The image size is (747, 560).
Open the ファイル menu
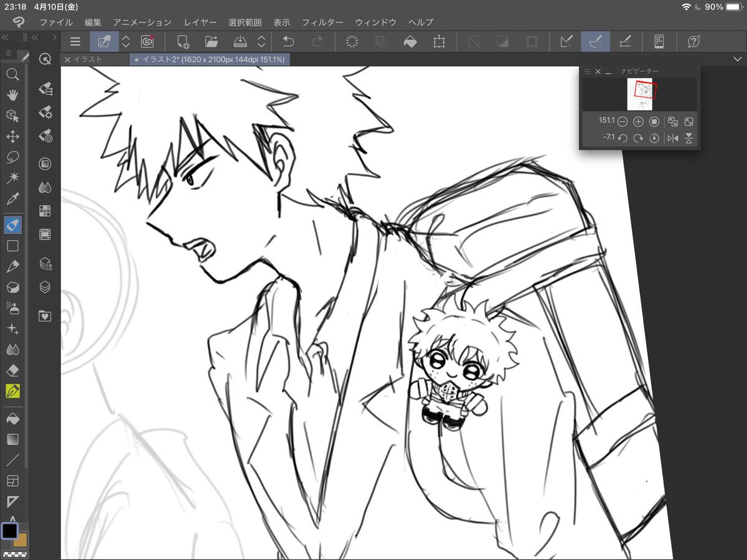[x=56, y=22]
